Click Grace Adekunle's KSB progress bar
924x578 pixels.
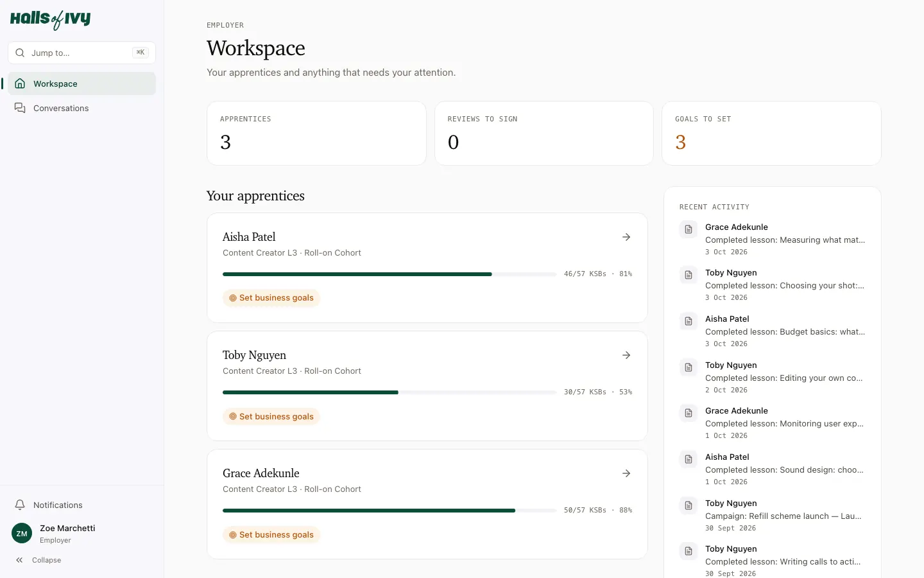point(389,511)
